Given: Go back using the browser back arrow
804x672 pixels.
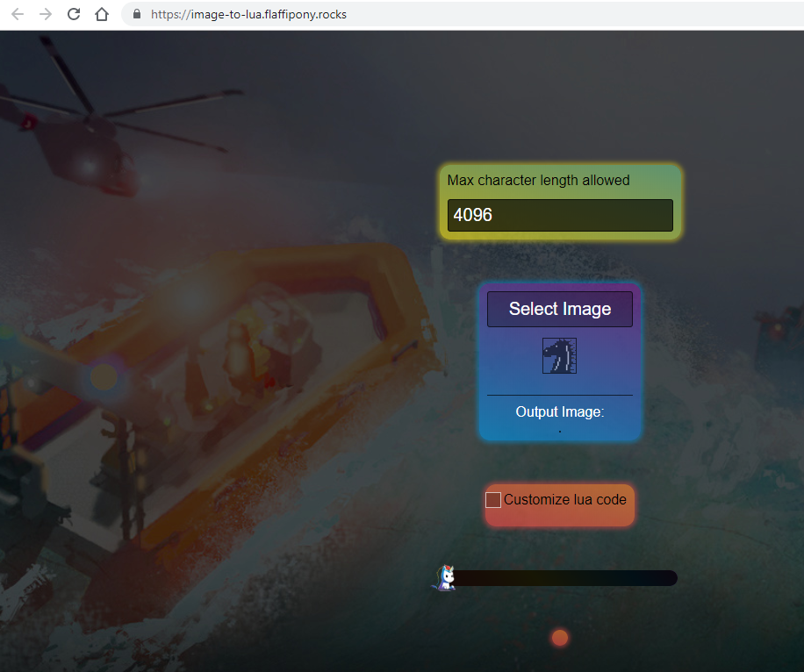Looking at the screenshot, I should 18,14.
